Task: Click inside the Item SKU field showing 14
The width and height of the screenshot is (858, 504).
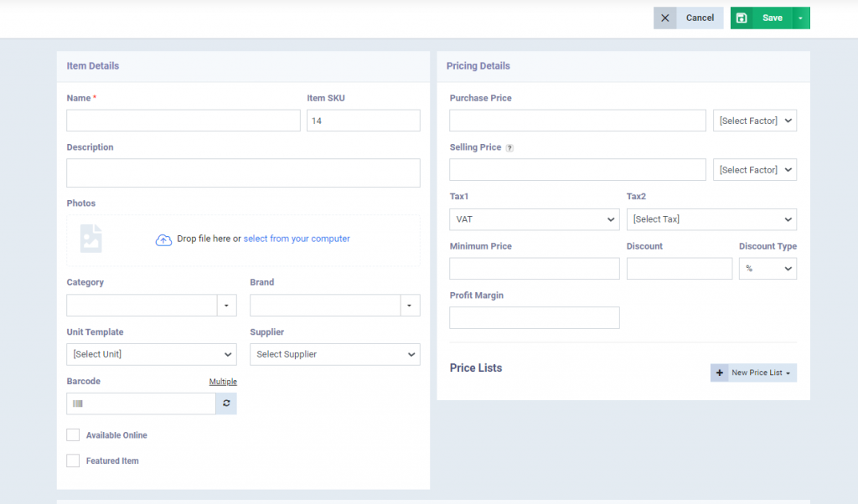Action: (363, 120)
